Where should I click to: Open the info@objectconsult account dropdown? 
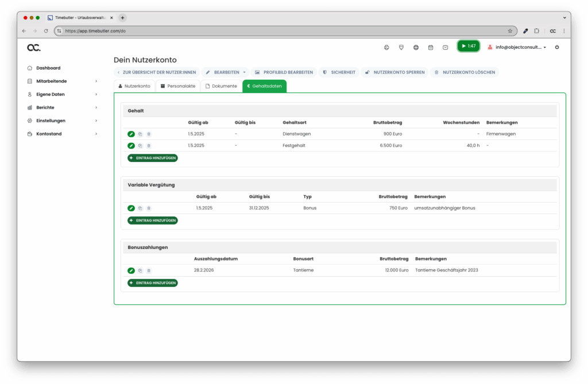[x=517, y=47]
